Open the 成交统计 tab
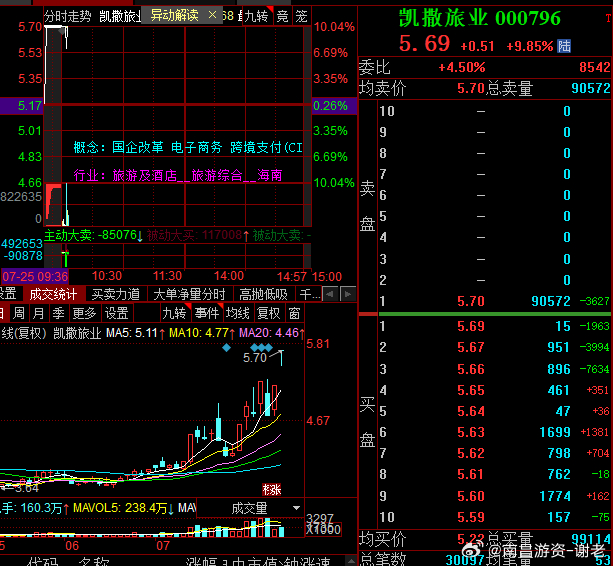 pos(53,294)
